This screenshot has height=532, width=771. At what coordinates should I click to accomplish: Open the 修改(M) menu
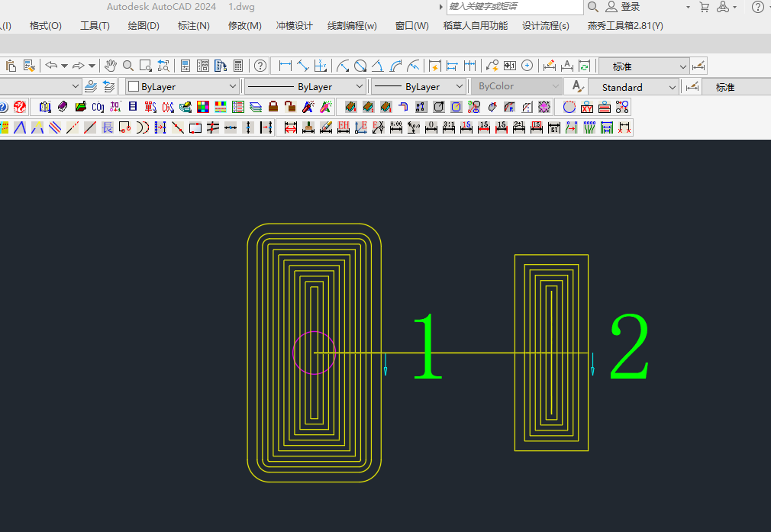pos(245,25)
